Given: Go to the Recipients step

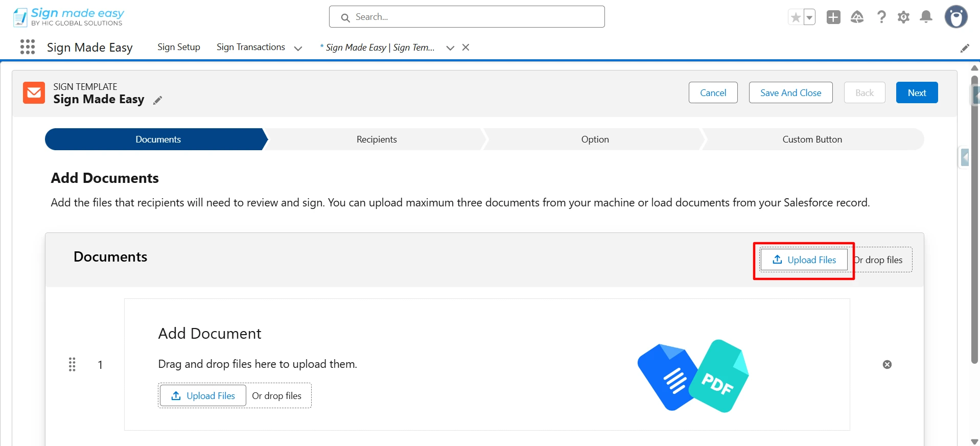Looking at the screenshot, I should pos(377,139).
